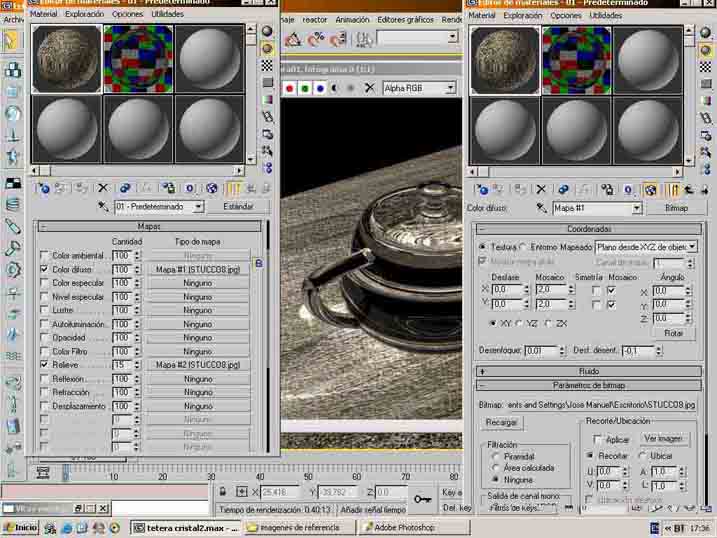Screen dimensions: 717x538
Task: Click Bitmap map type button
Action: click(x=676, y=208)
